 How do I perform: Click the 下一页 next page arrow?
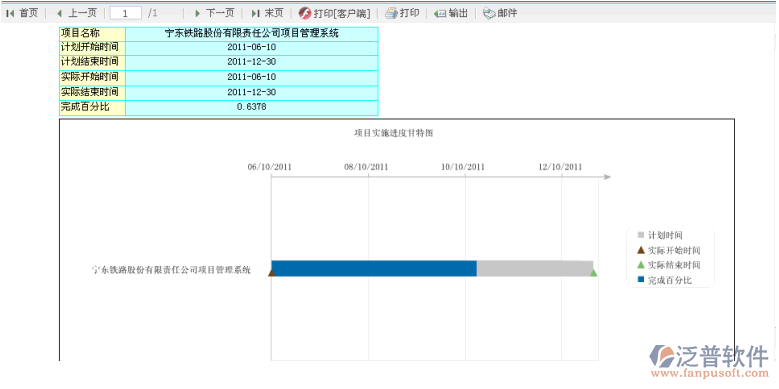198,13
